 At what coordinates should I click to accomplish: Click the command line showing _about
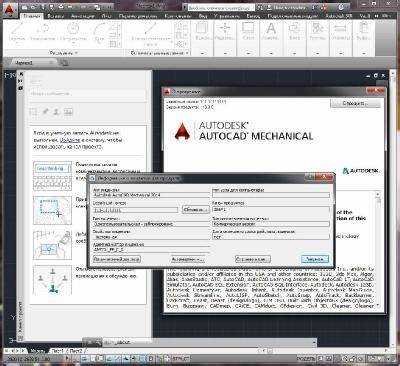pyautogui.click(x=210, y=342)
